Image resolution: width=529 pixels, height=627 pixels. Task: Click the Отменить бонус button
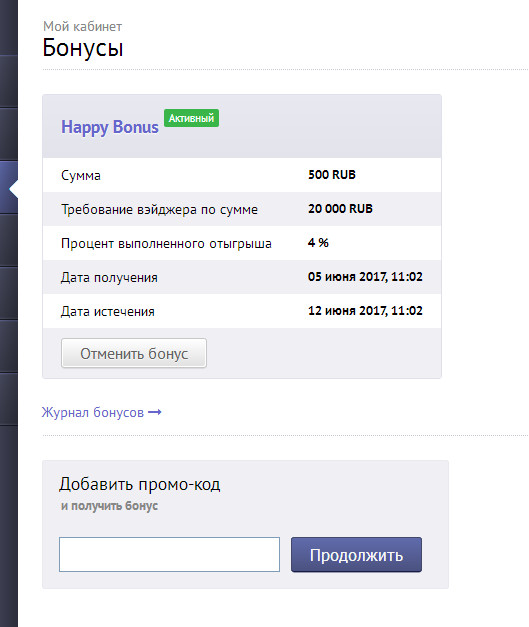tap(134, 353)
